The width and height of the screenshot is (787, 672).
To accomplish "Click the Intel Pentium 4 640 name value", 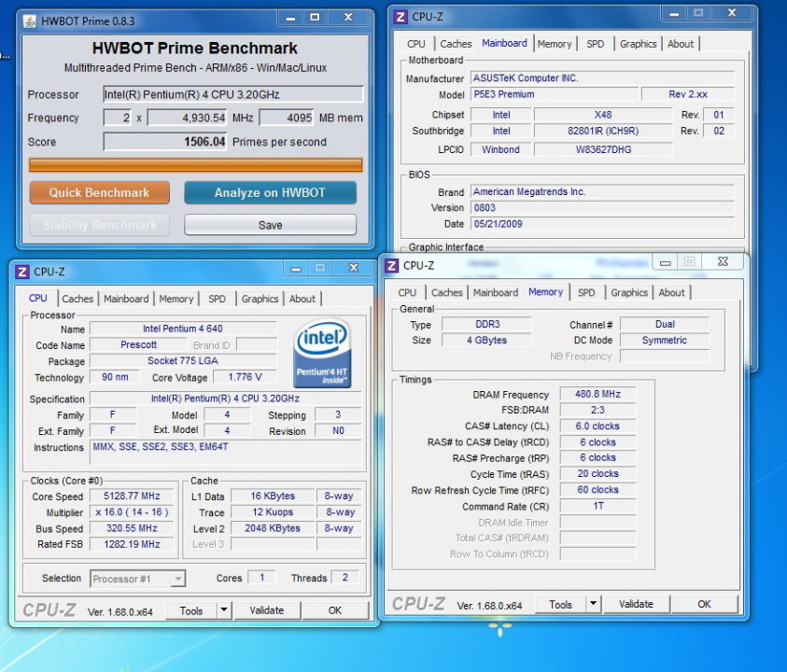I will click(x=183, y=329).
